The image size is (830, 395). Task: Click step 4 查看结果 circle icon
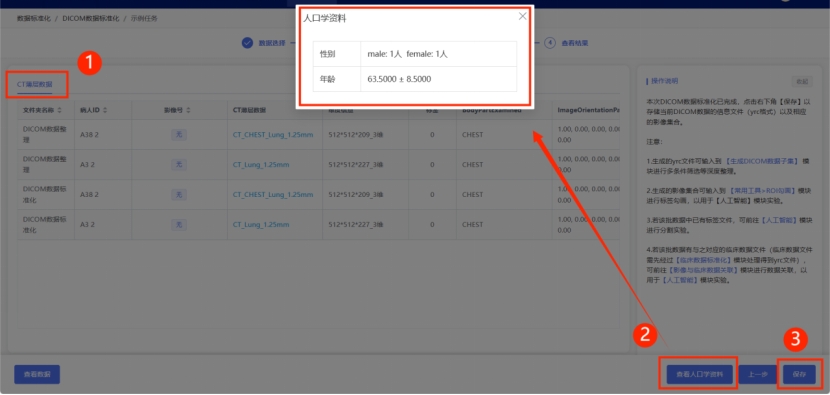[551, 43]
